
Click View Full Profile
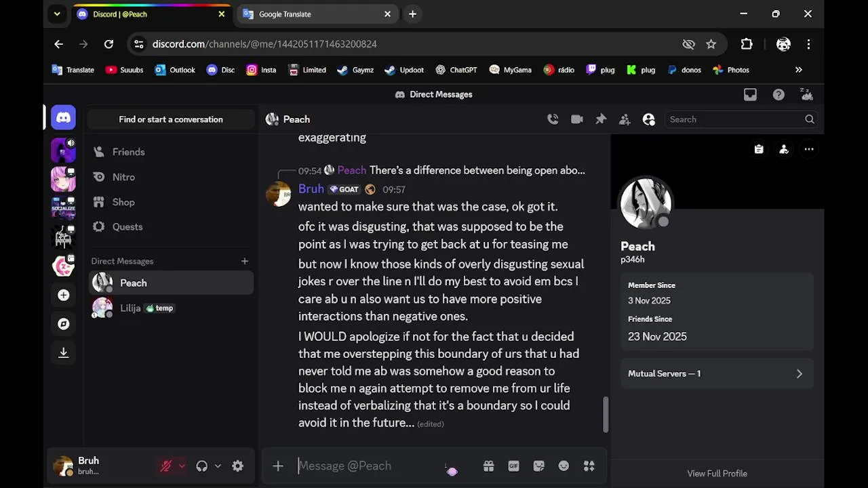pos(717,474)
